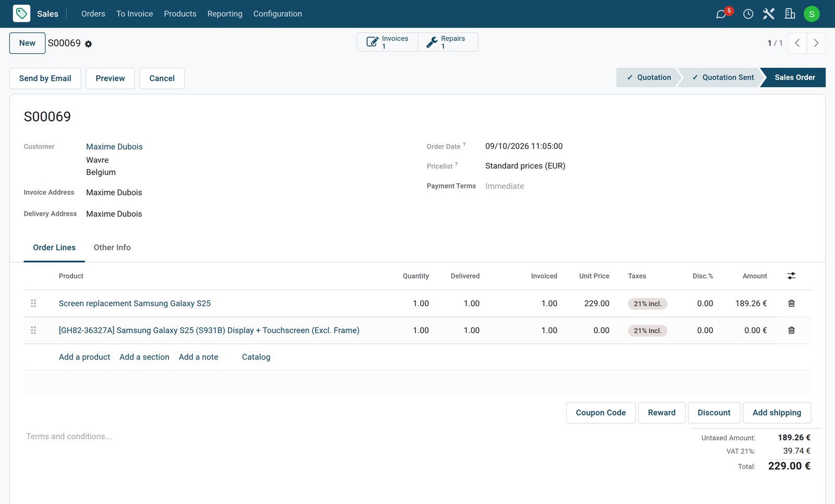Open the debug tools wrench icon
Screen dimensions: 835x504
pyautogui.click(x=768, y=14)
